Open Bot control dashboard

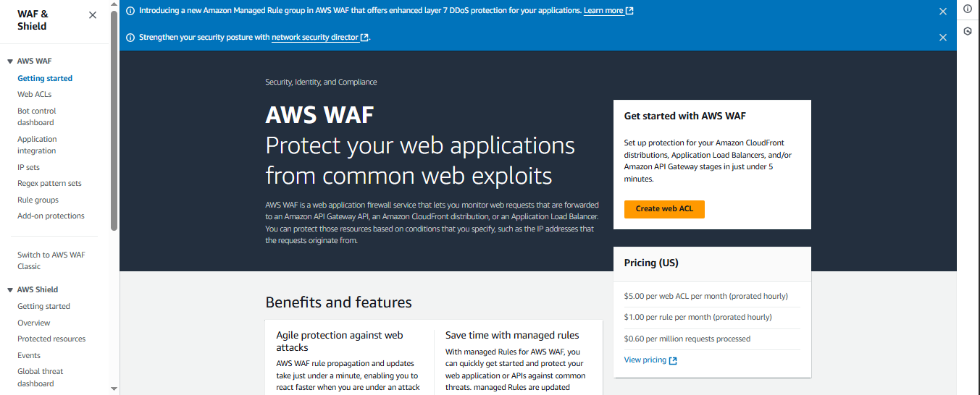point(36,116)
